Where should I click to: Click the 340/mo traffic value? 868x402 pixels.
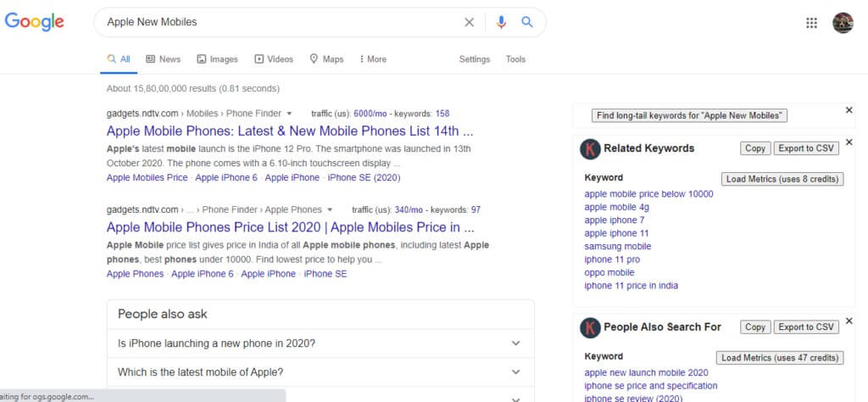pyautogui.click(x=409, y=210)
